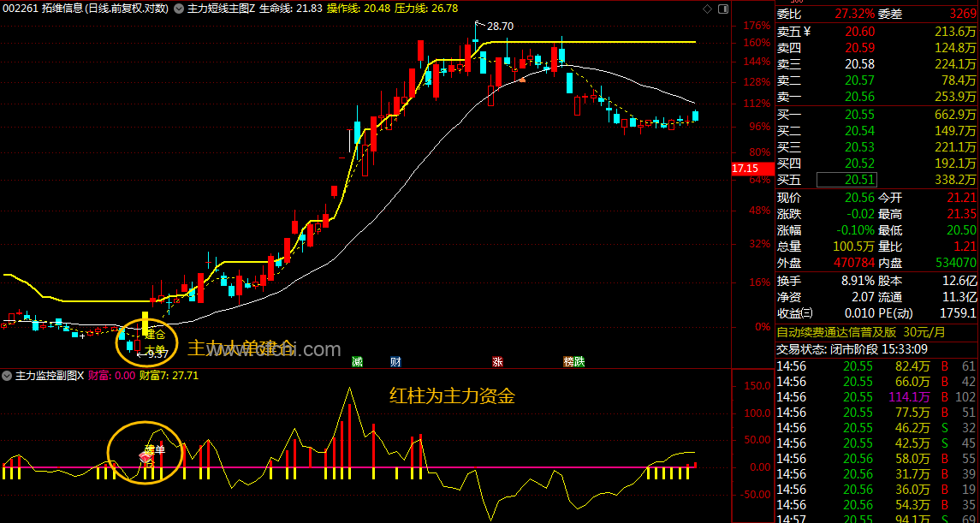Image resolution: width=980 pixels, height=523 pixels.
Task: Expand the 主力监控副图X indicator dropdown
Action: pos(7,376)
